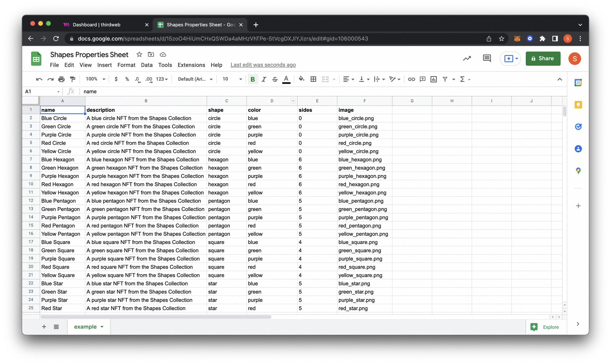Open comment history icon
Screen dimensions: 611x364
pyautogui.click(x=487, y=58)
